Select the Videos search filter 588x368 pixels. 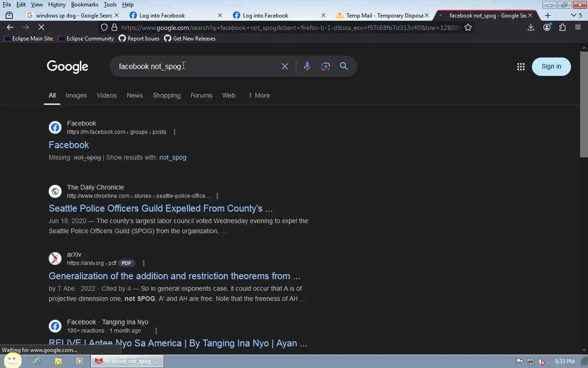point(107,95)
